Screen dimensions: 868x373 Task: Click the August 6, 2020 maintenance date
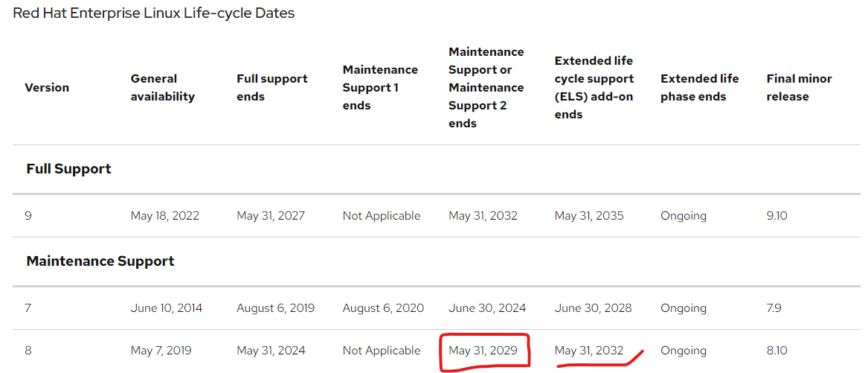[x=383, y=307]
